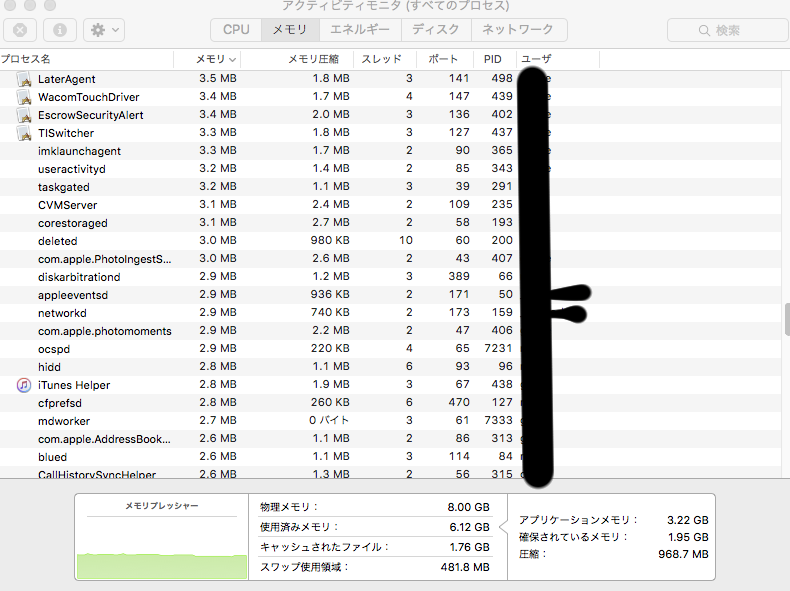Screen dimensions: 790x591
Task: Open the ネットワーク tab
Action: click(x=518, y=30)
